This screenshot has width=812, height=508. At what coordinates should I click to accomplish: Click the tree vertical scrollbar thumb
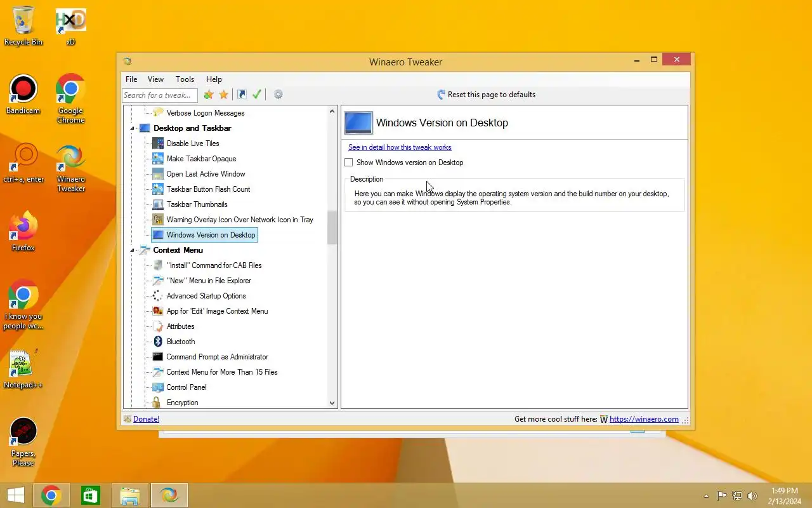coord(332,227)
